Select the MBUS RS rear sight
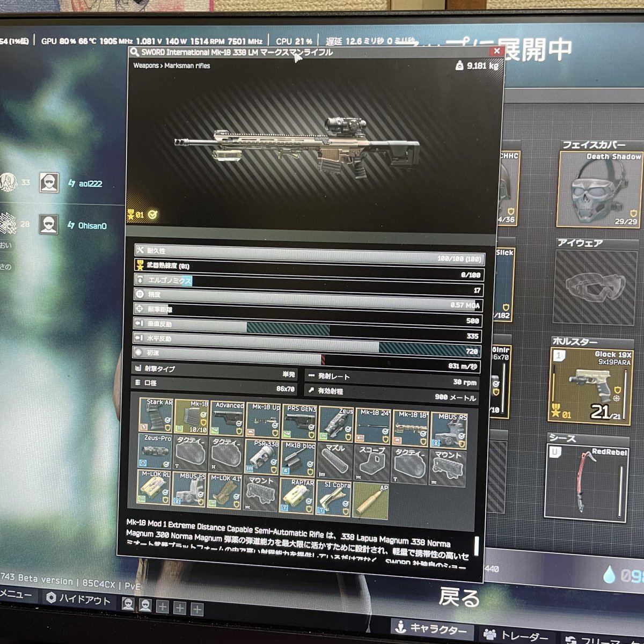This screenshot has width=644, height=644. pyautogui.click(x=449, y=429)
